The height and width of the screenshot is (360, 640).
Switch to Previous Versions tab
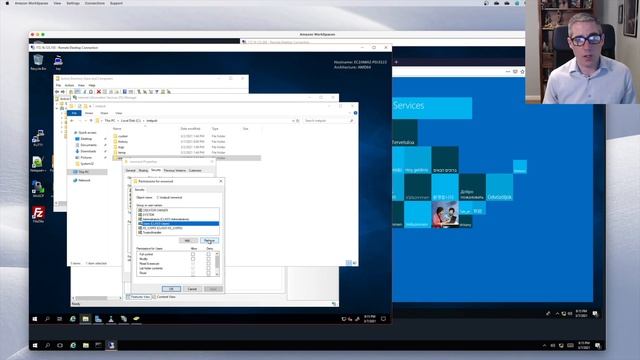point(175,170)
